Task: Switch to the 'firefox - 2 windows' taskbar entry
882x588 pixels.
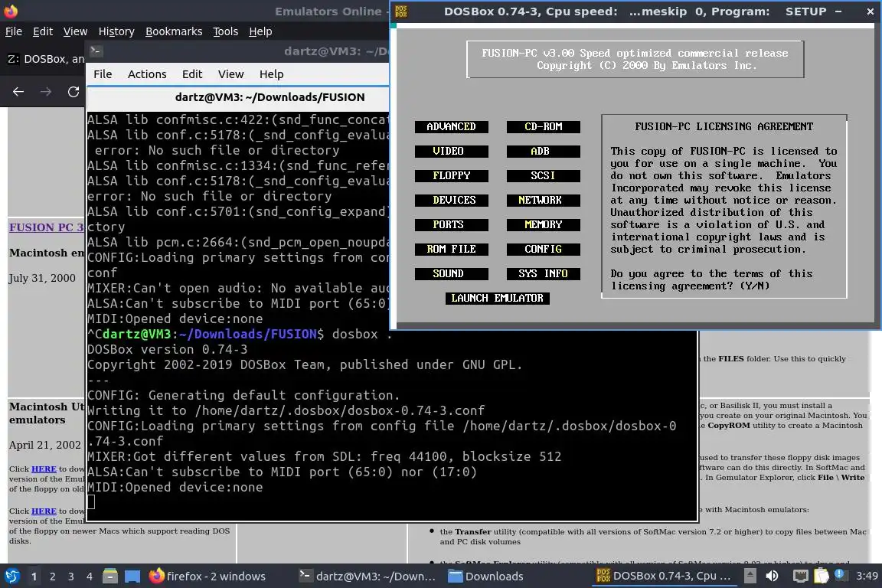Action: point(207,577)
